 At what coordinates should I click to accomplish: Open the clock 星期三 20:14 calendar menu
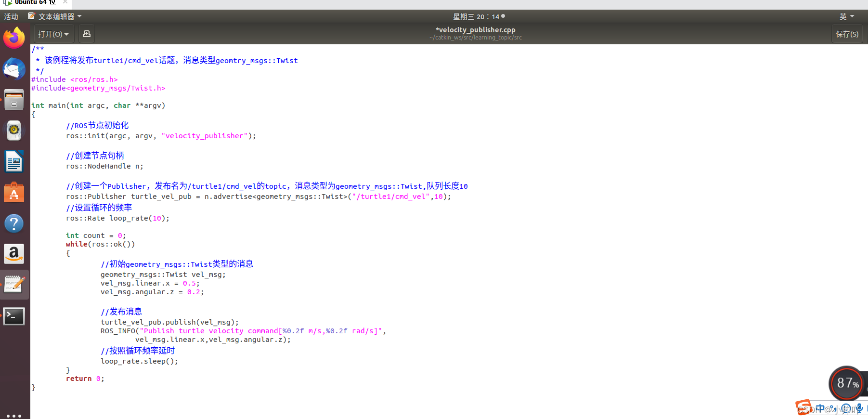pos(479,16)
